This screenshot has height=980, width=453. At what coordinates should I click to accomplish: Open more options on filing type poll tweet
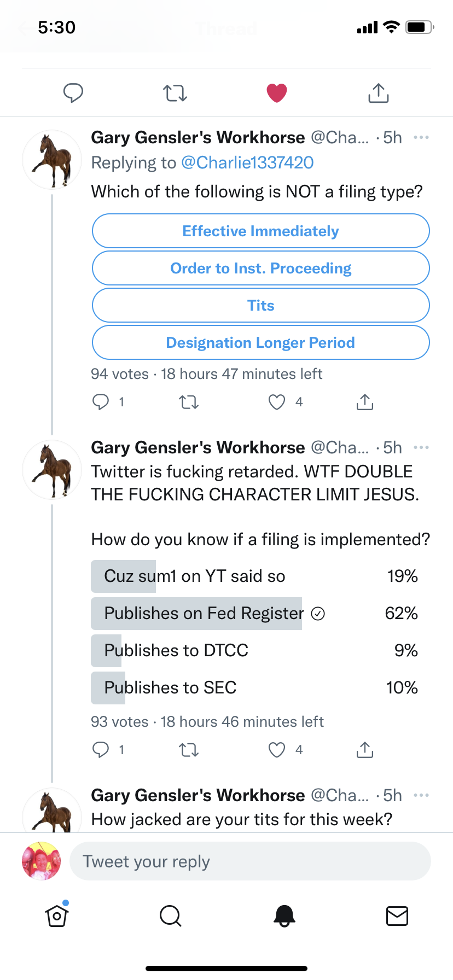point(421,137)
